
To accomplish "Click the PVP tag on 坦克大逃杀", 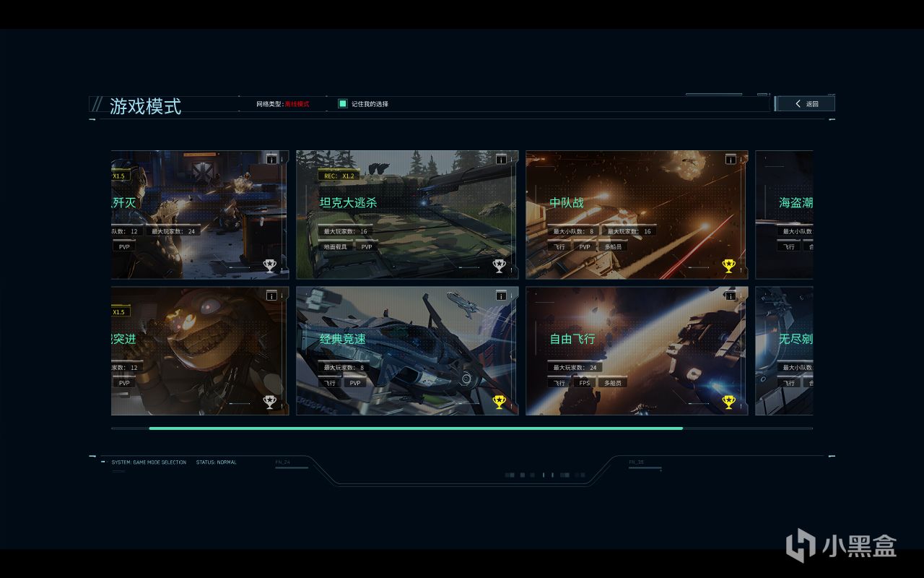I will [x=367, y=246].
